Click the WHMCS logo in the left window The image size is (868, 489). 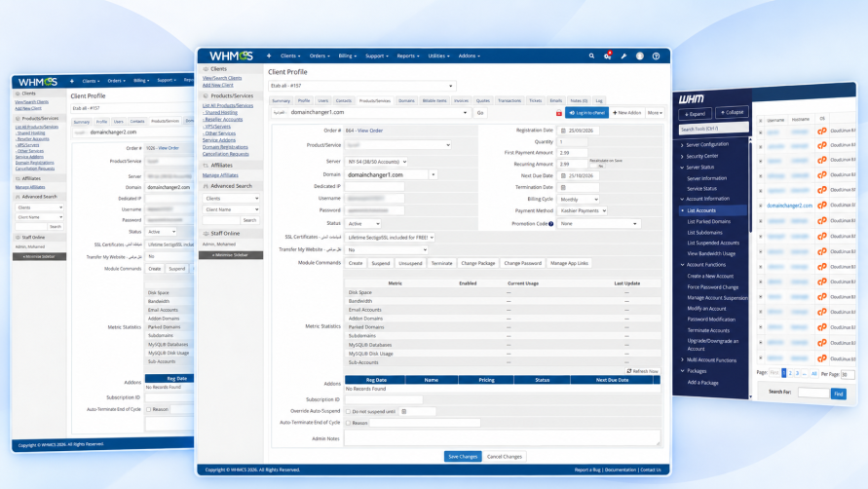[38, 82]
